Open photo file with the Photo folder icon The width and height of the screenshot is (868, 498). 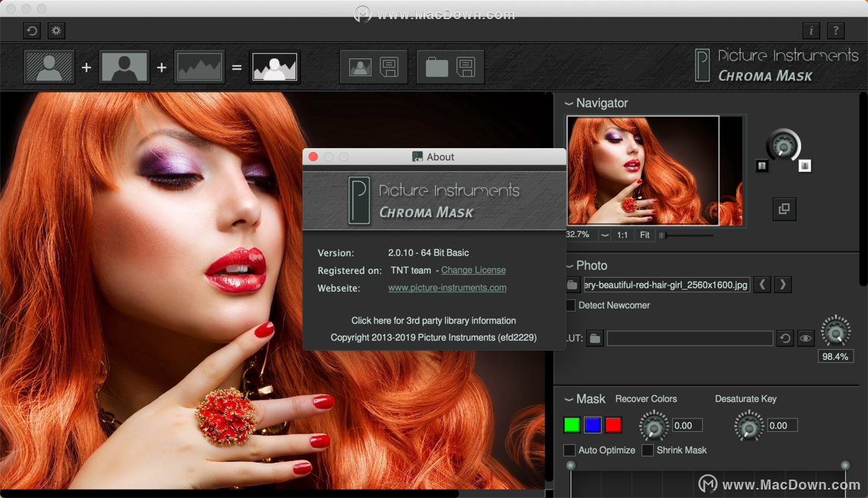[573, 285]
